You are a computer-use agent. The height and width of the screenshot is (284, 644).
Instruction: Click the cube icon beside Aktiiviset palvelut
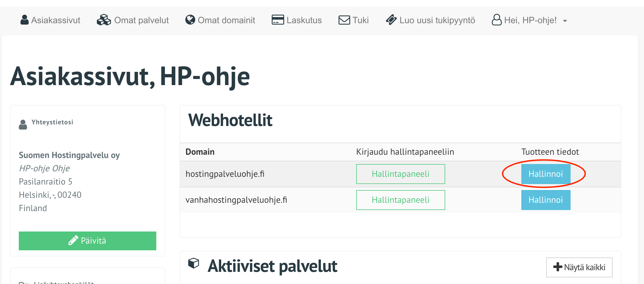[194, 263]
